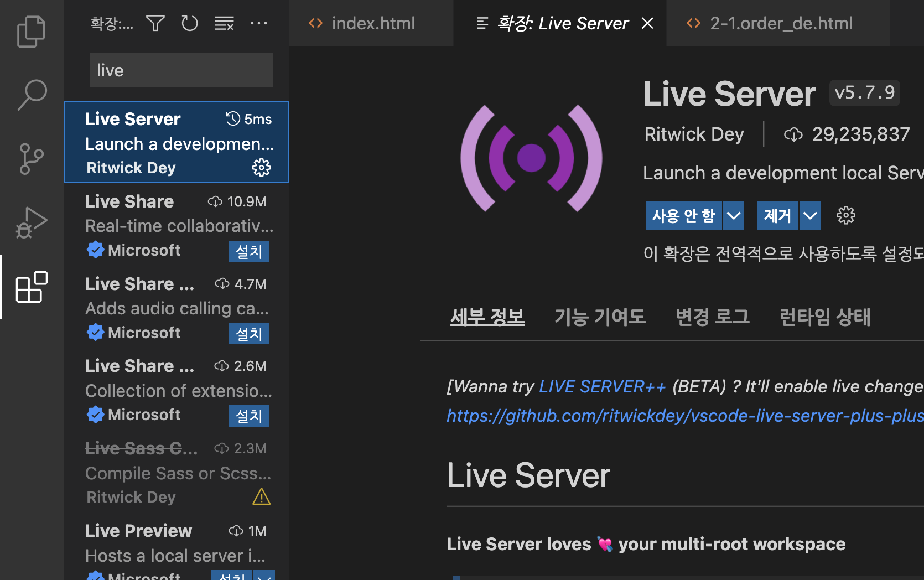Select the Live Share 2.6M extension pack
The image size is (924, 580).
click(177, 389)
